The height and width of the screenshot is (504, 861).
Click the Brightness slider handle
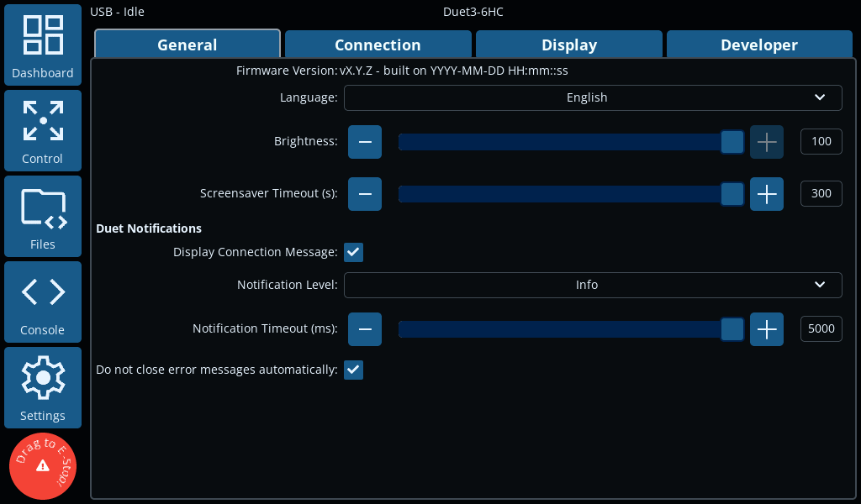[x=732, y=142]
